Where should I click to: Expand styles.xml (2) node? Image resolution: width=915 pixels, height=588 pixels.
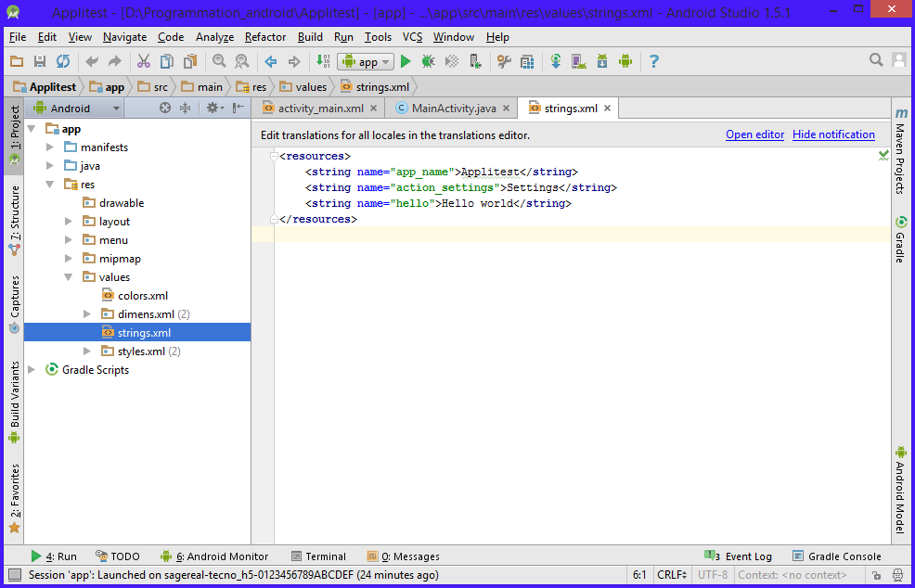pos(87,352)
